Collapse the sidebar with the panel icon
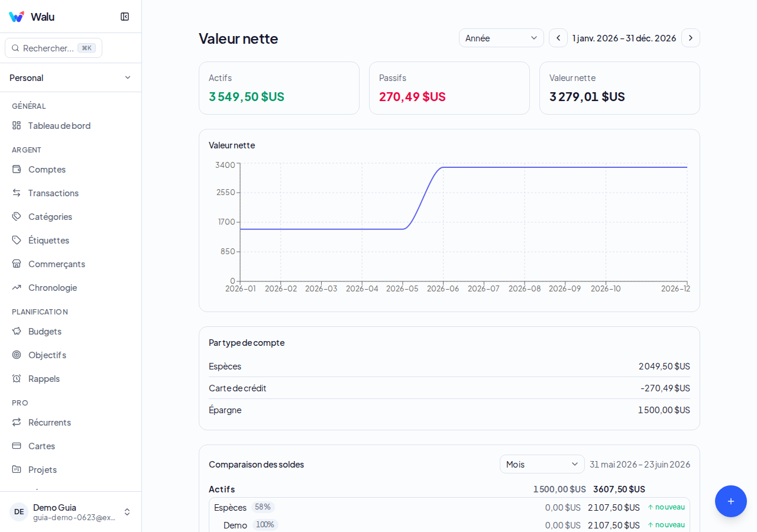This screenshot has width=757, height=532. 125,17
